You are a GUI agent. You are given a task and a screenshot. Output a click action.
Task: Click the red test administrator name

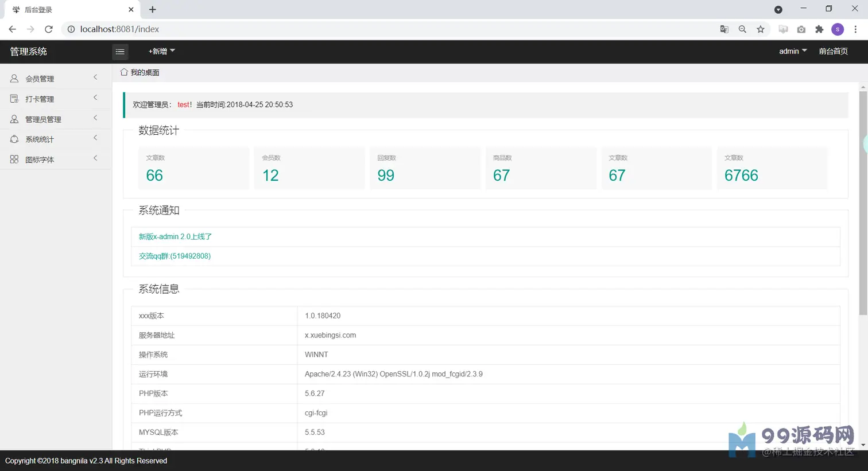click(183, 104)
